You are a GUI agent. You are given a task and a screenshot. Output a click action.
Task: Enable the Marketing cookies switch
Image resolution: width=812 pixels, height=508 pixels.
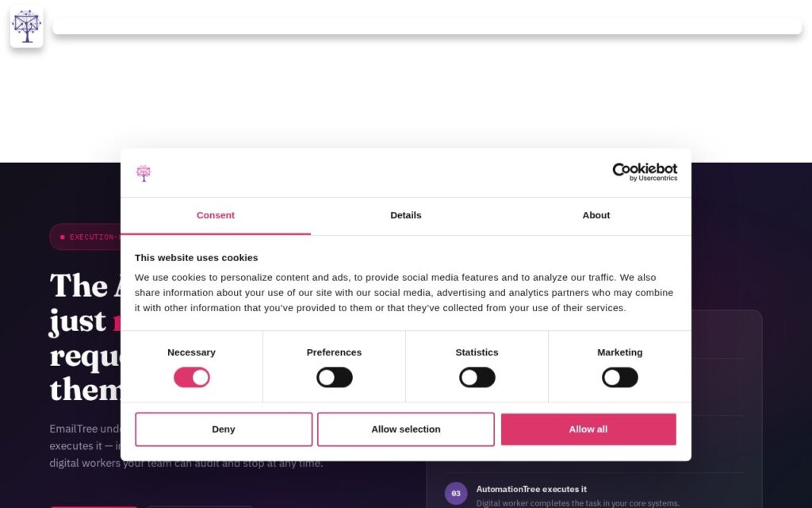[x=620, y=377]
